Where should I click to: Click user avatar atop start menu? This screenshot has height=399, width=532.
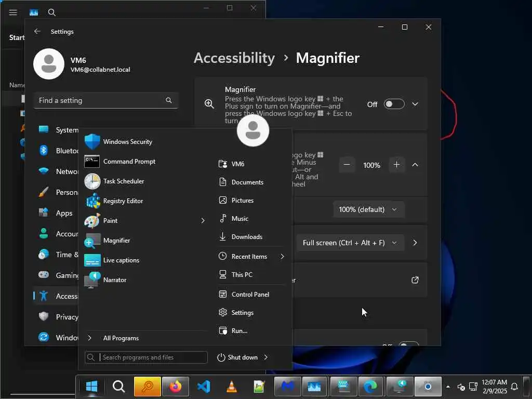tap(253, 130)
